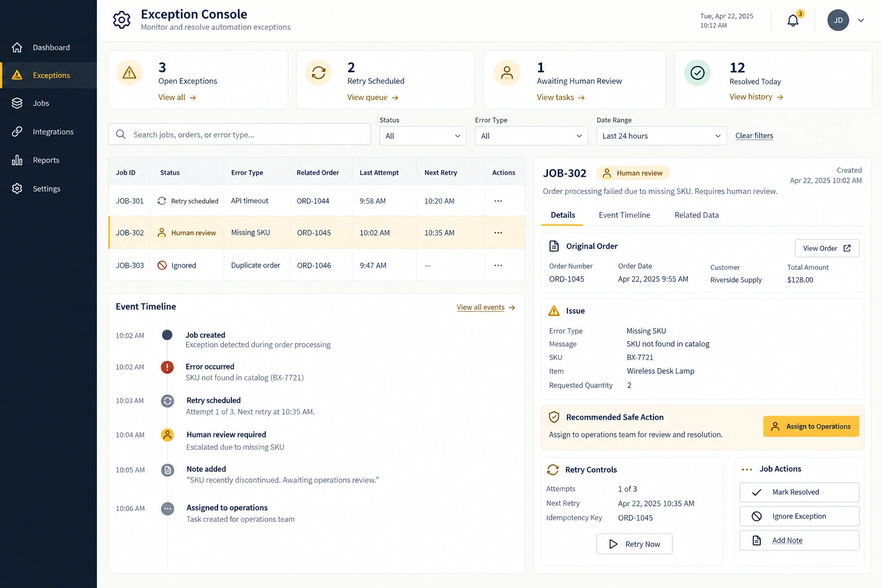Open Settings in the sidebar
The height and width of the screenshot is (588, 882).
pyautogui.click(x=48, y=188)
